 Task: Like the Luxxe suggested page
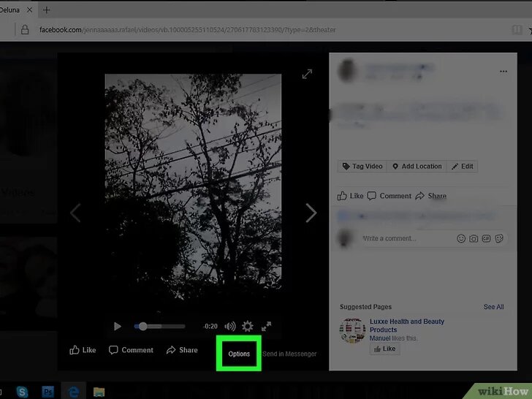tap(384, 349)
